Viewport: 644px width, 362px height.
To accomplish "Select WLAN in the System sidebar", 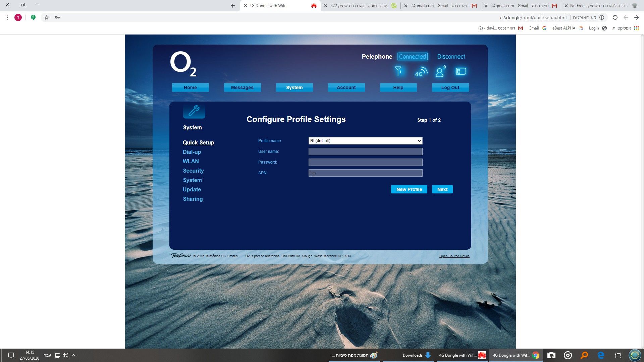I will (x=191, y=161).
